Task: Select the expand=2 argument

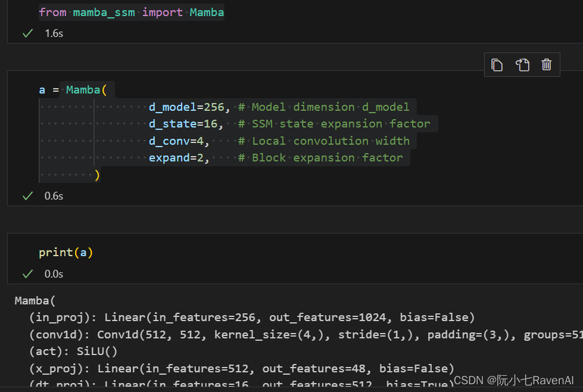Action: pyautogui.click(x=179, y=157)
